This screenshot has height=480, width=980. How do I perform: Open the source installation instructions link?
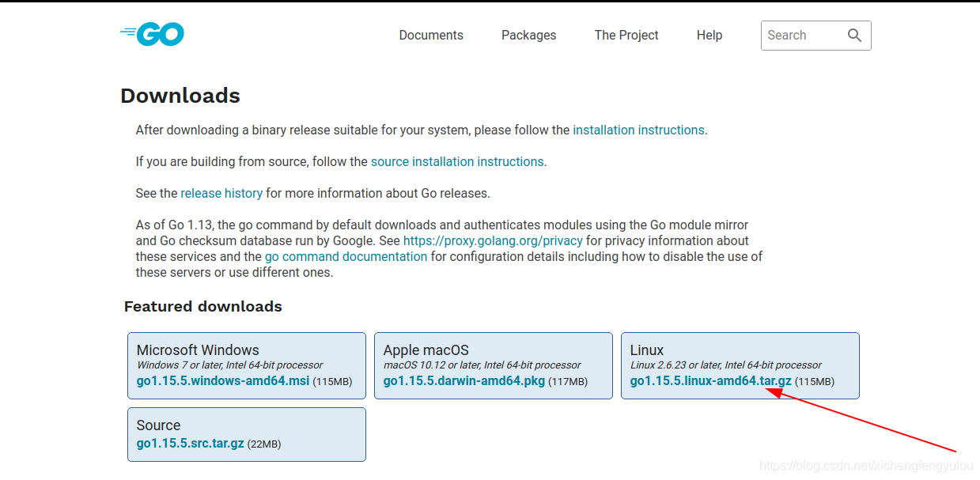click(x=457, y=161)
